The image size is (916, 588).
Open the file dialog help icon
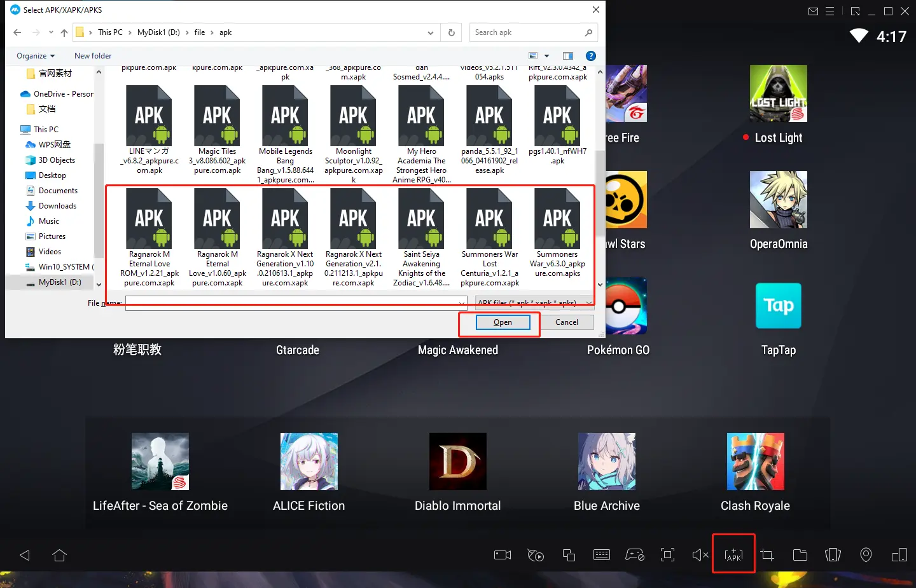click(591, 56)
